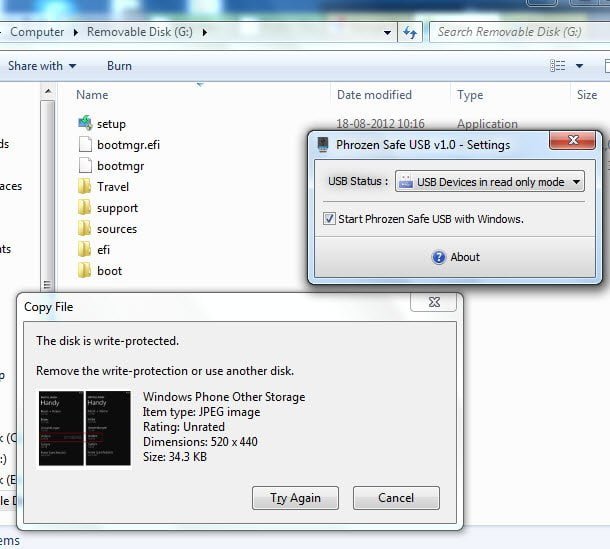Viewport: 610px width, 549px height.
Task: Sort by the Date modified column
Action: click(374, 95)
